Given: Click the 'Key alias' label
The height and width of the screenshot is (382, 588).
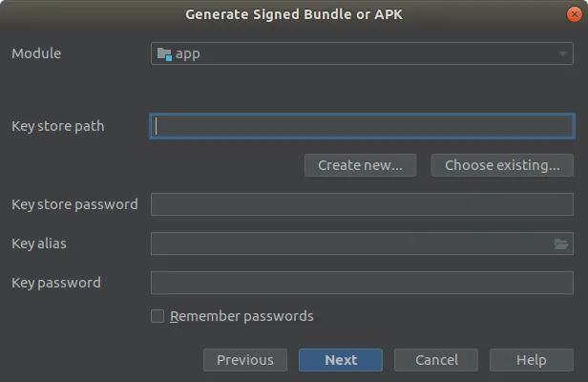Looking at the screenshot, I should pos(39,244).
